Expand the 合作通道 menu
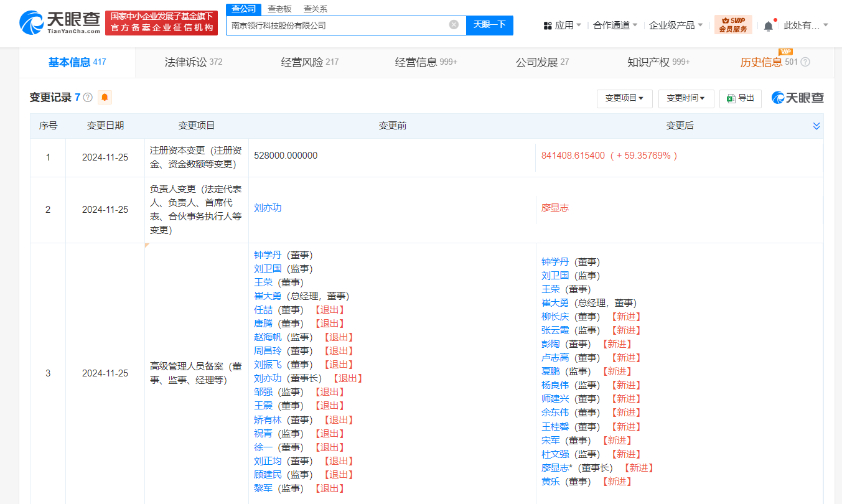Screen dimensions: 842x504 click(x=615, y=26)
